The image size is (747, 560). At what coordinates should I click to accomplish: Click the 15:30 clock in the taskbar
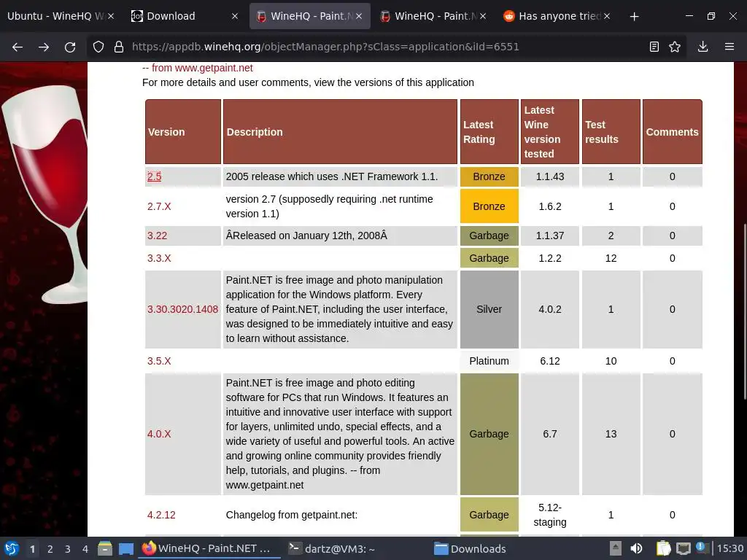[x=729, y=548]
